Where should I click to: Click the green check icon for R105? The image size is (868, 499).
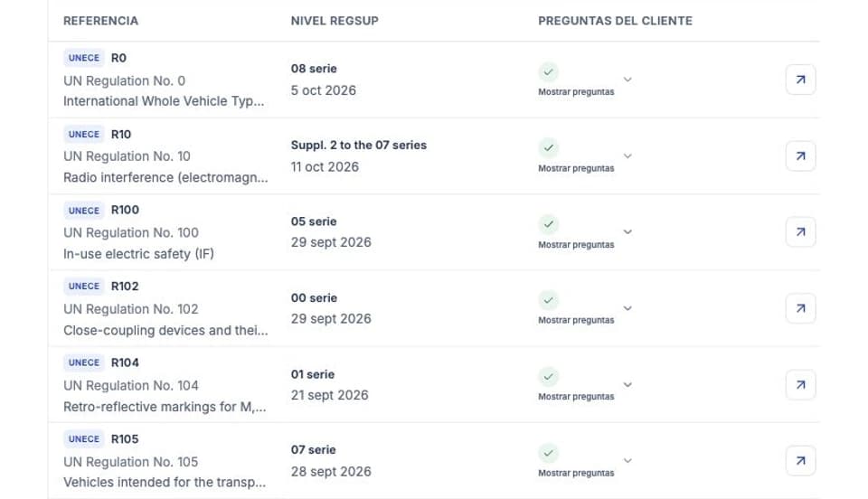tap(548, 453)
